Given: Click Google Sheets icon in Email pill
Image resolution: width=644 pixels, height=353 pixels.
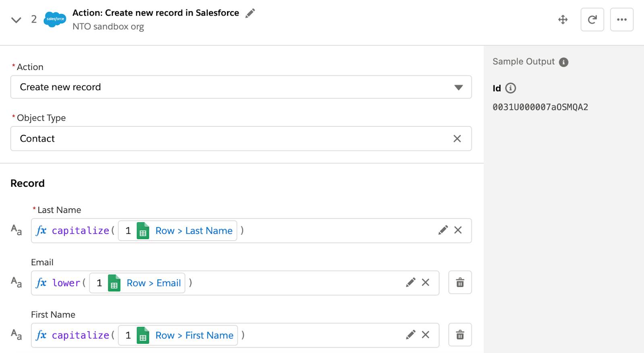Looking at the screenshot, I should click(114, 283).
